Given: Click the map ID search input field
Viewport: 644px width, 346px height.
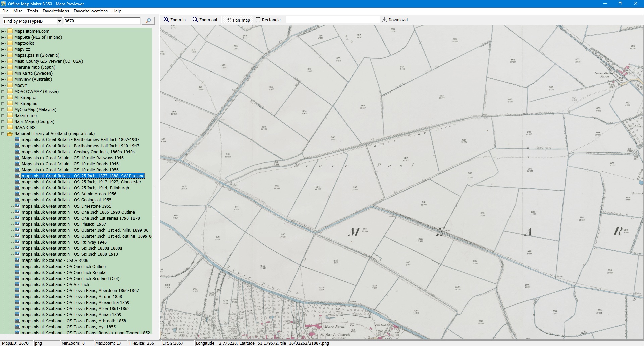Looking at the screenshot, I should click(102, 21).
